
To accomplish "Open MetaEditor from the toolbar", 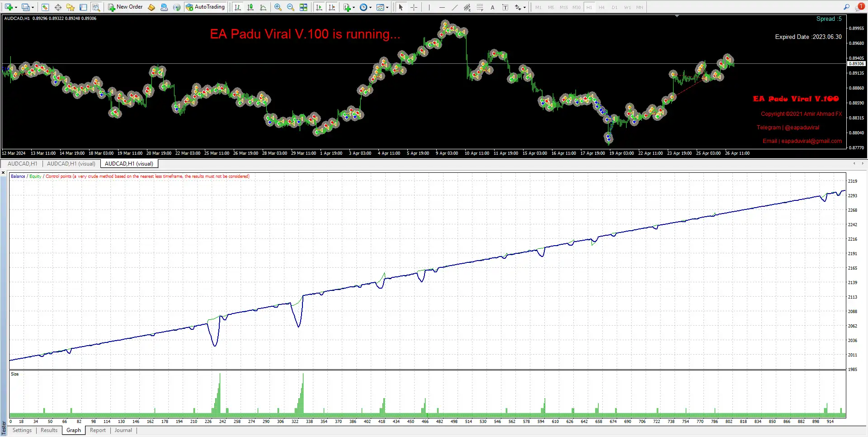I will pos(151,7).
